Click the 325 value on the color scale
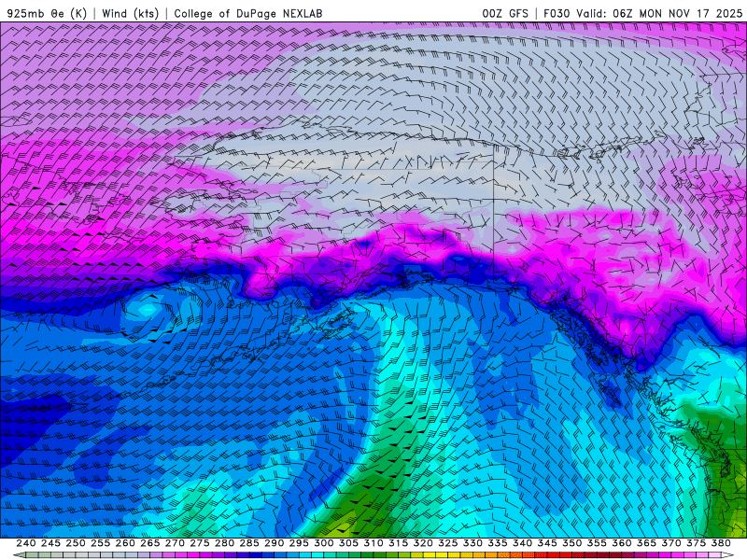 (448, 543)
